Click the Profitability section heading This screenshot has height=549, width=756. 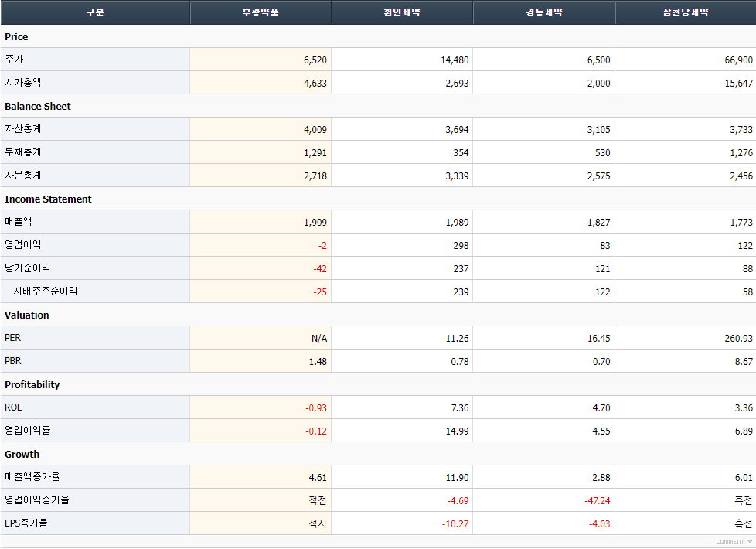tap(32, 384)
